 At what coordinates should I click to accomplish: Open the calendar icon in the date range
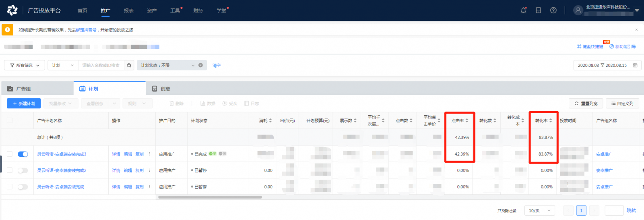[635, 65]
